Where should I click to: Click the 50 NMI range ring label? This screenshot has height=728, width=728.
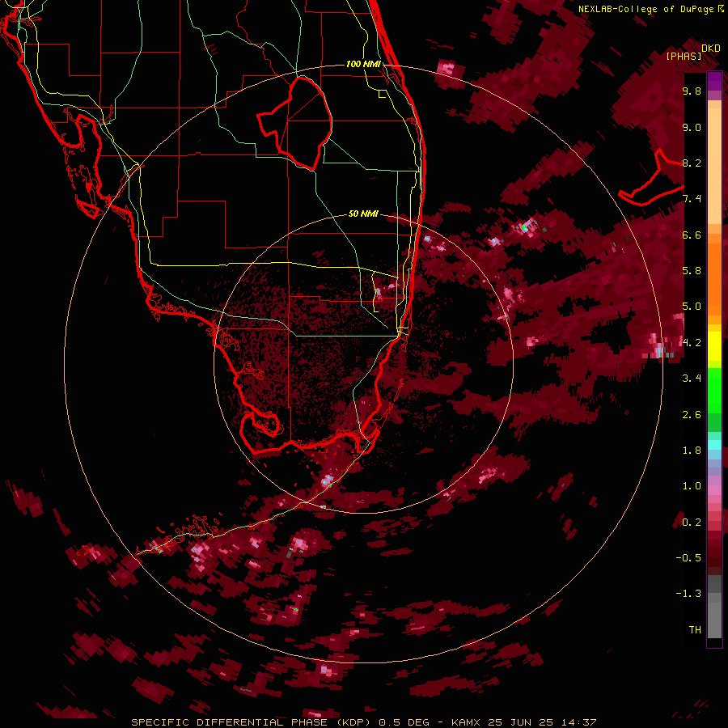363,214
